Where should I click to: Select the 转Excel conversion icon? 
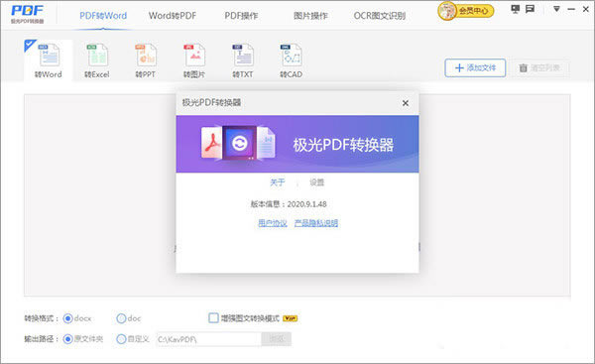(x=97, y=60)
